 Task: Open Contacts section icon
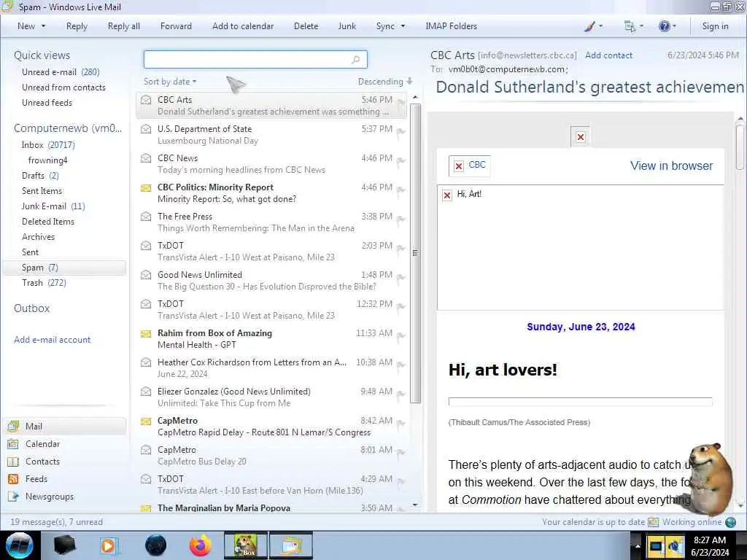tap(13, 462)
